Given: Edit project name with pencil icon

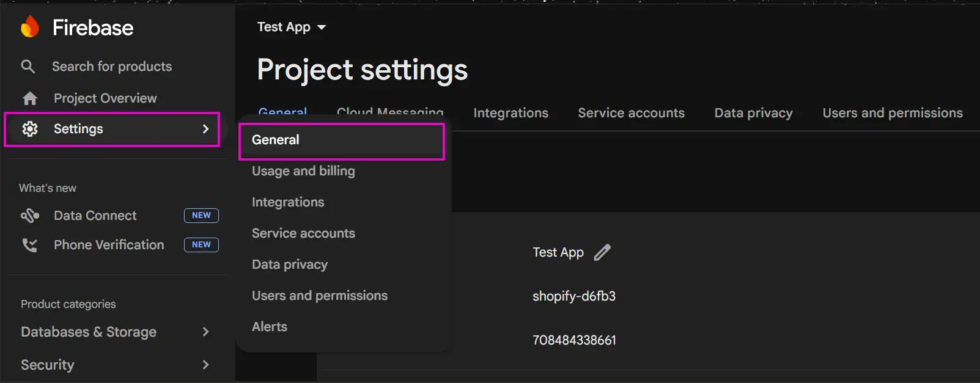Looking at the screenshot, I should pos(602,252).
